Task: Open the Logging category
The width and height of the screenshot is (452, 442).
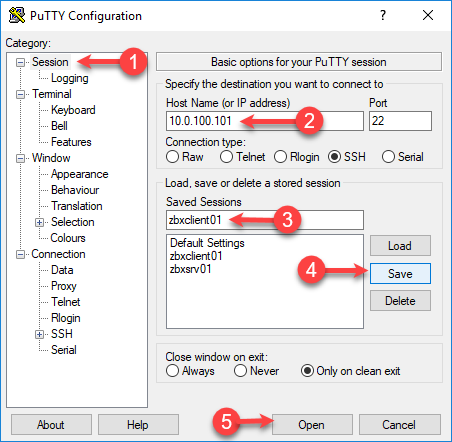Action: (x=69, y=78)
